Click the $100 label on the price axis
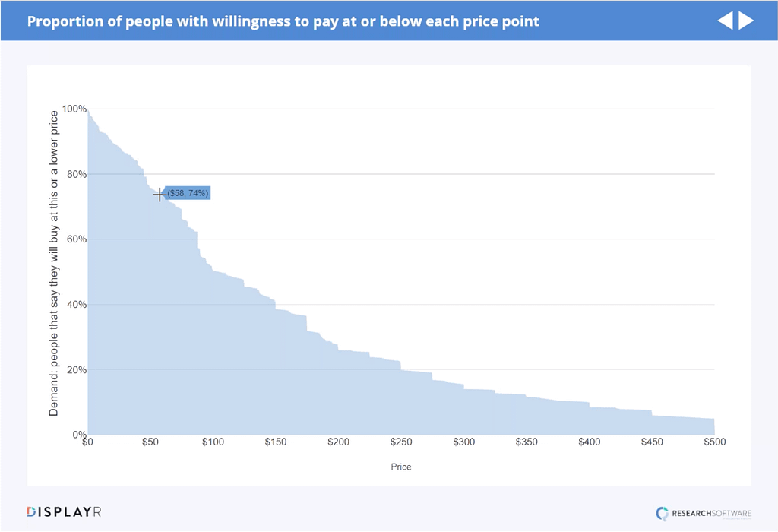Viewport: 778px width, 532px height. click(x=213, y=442)
